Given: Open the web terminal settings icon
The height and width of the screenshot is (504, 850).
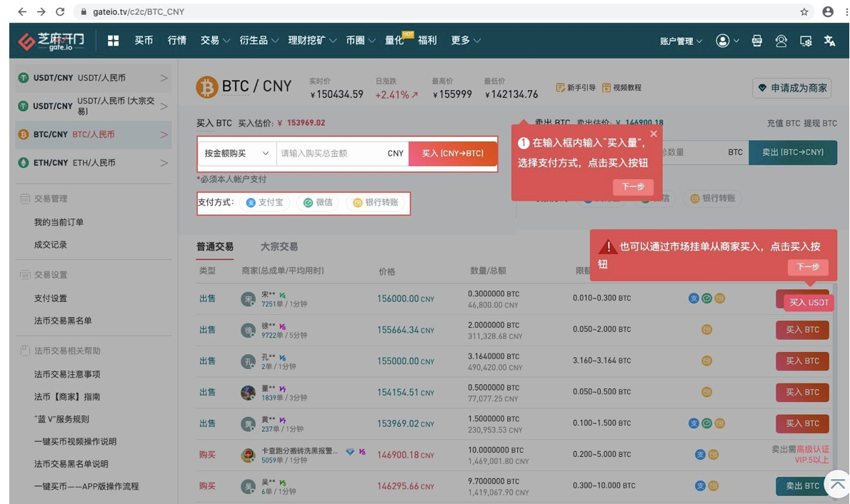Looking at the screenshot, I should (806, 41).
